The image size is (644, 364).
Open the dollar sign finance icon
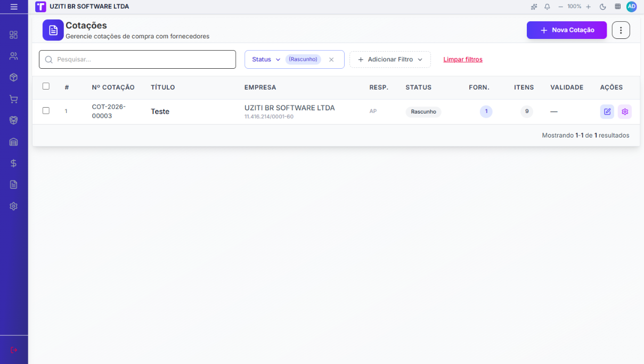(x=14, y=164)
